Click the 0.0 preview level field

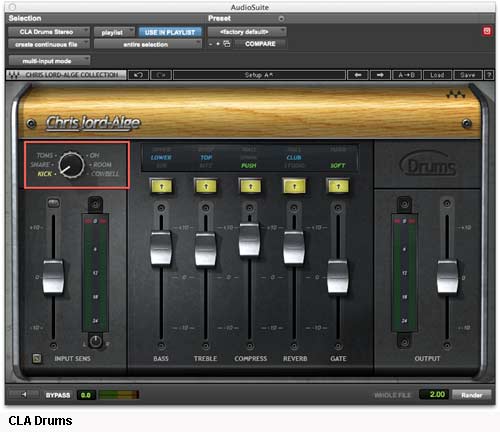point(86,395)
